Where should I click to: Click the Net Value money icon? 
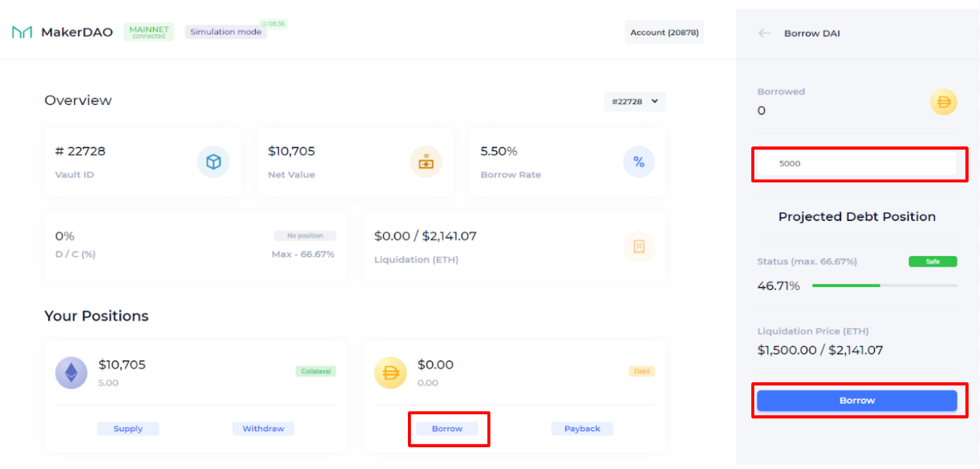[426, 162]
